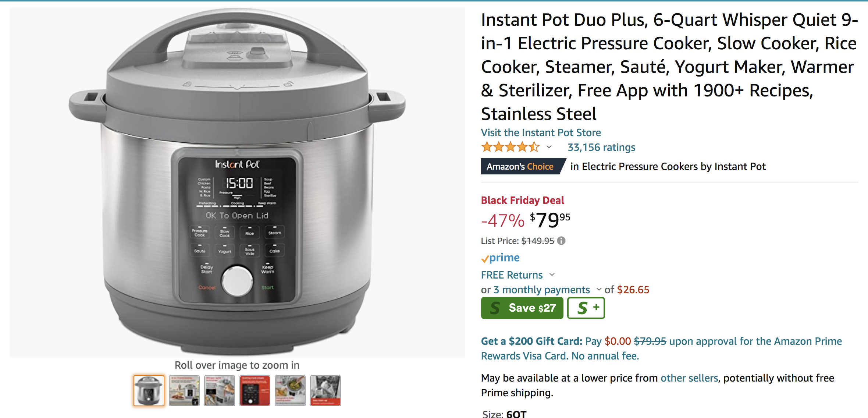The width and height of the screenshot is (868, 418).
Task: Select the third product thumbnail image
Action: click(220, 391)
